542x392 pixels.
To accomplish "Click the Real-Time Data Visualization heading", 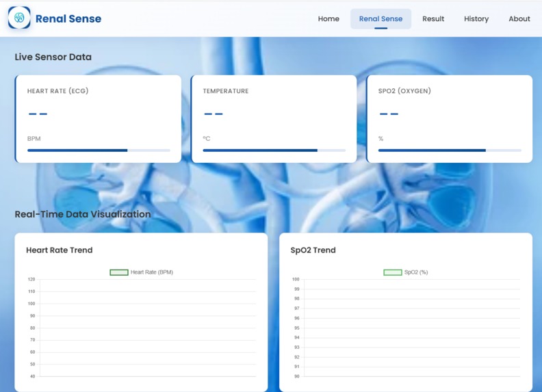I will (x=83, y=214).
